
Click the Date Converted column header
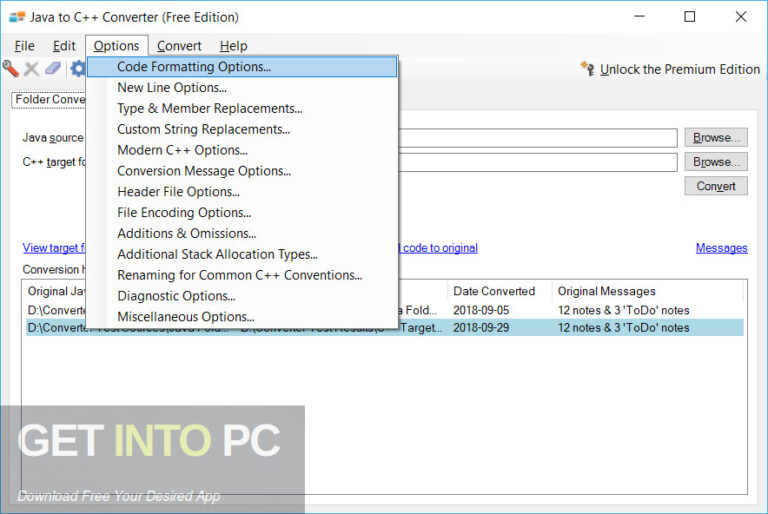pyautogui.click(x=500, y=291)
